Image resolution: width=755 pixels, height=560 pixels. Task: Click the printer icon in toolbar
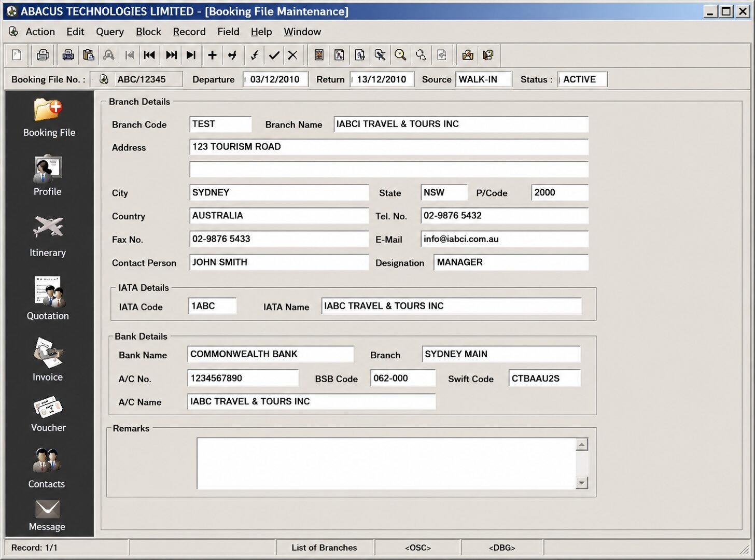[x=43, y=55]
